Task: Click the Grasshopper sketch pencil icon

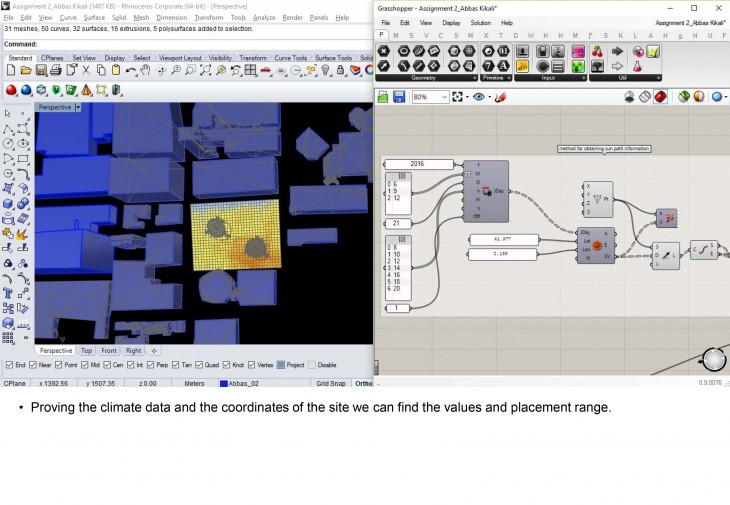Action: pos(501,97)
